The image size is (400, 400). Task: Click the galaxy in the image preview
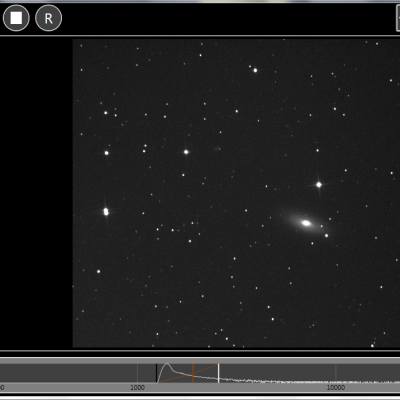coord(306,223)
